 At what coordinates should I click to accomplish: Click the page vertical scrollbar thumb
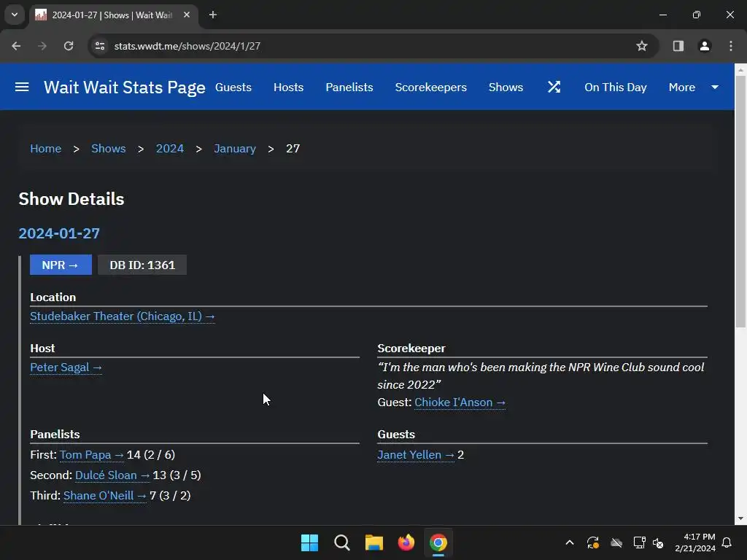click(741, 201)
